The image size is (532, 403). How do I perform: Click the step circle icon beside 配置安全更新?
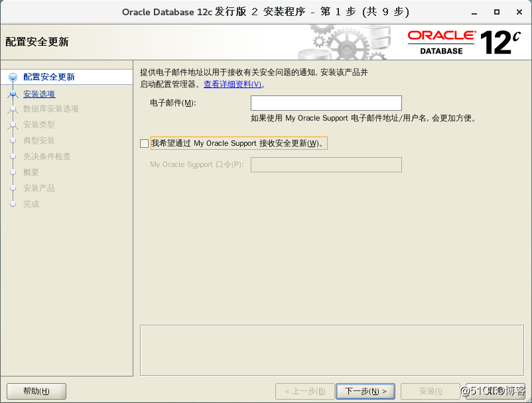click(x=13, y=78)
